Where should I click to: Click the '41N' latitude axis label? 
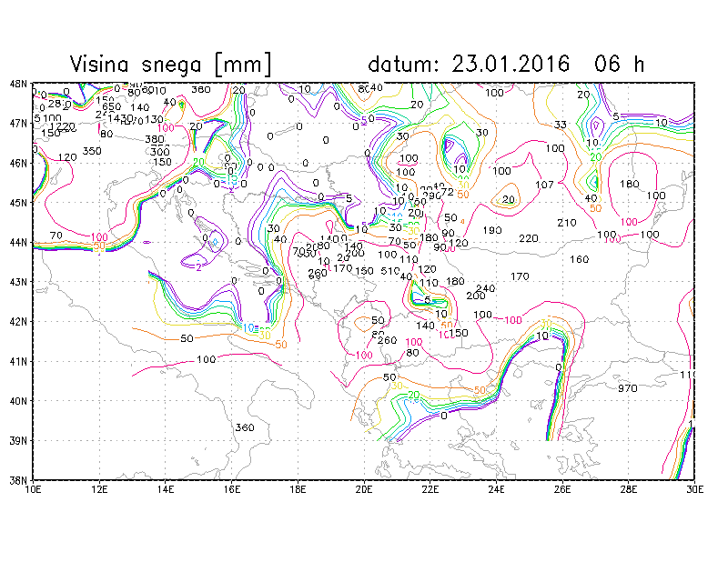pos(18,361)
